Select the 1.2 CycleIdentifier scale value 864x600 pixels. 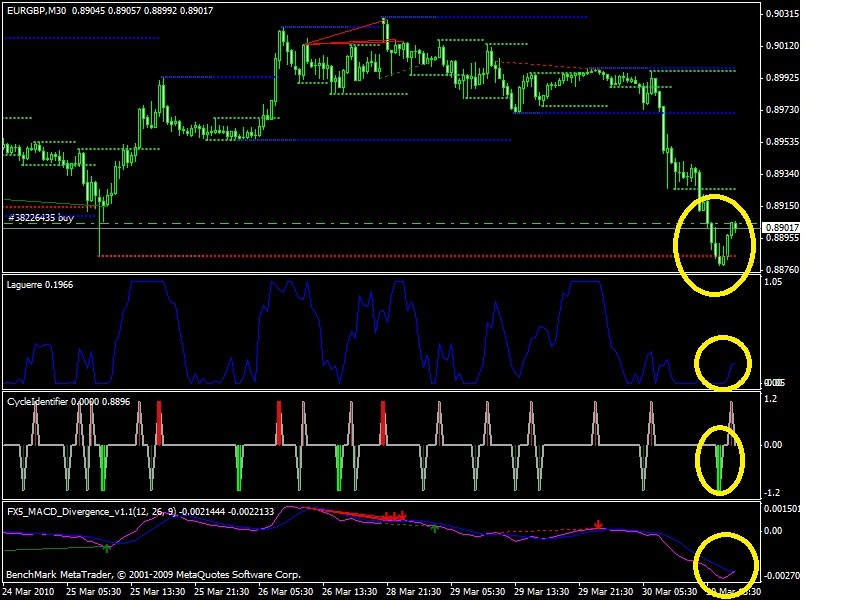(771, 399)
